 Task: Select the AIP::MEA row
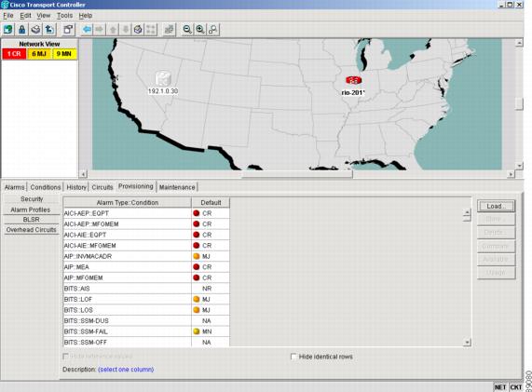point(146,267)
